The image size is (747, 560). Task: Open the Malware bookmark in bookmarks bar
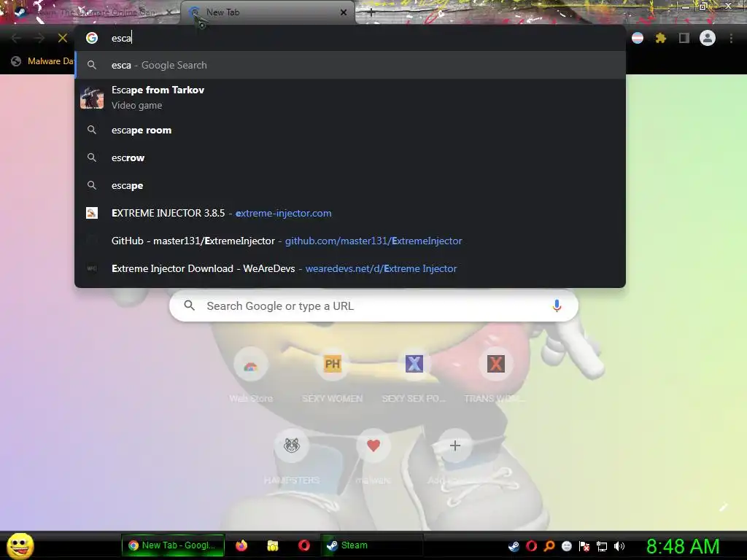pyautogui.click(x=42, y=61)
